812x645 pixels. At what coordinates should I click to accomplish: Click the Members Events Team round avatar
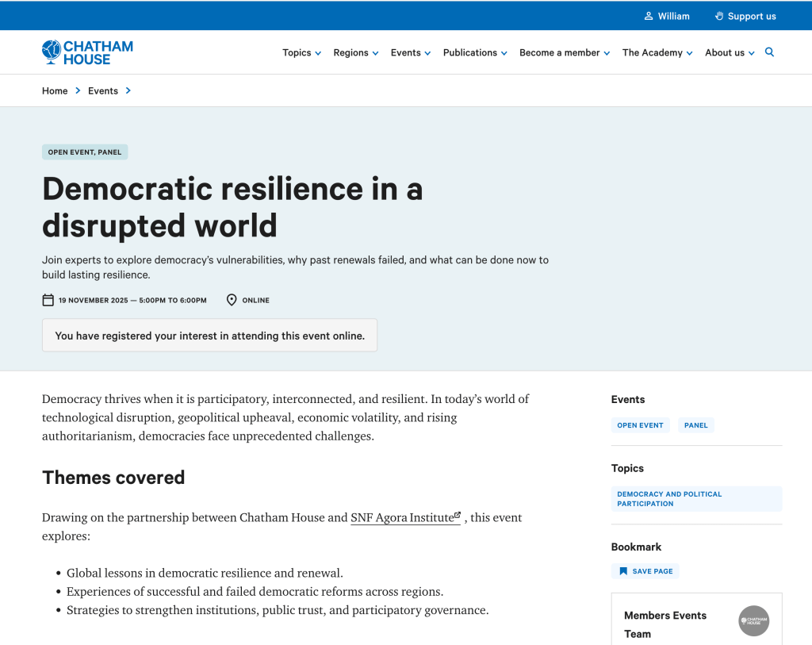[753, 620]
